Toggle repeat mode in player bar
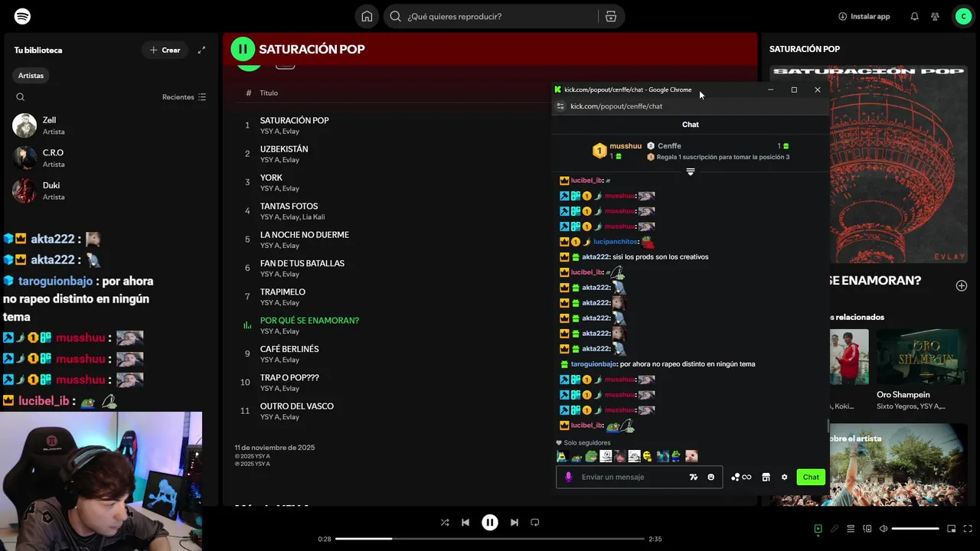The height and width of the screenshot is (551, 980). pos(535,523)
